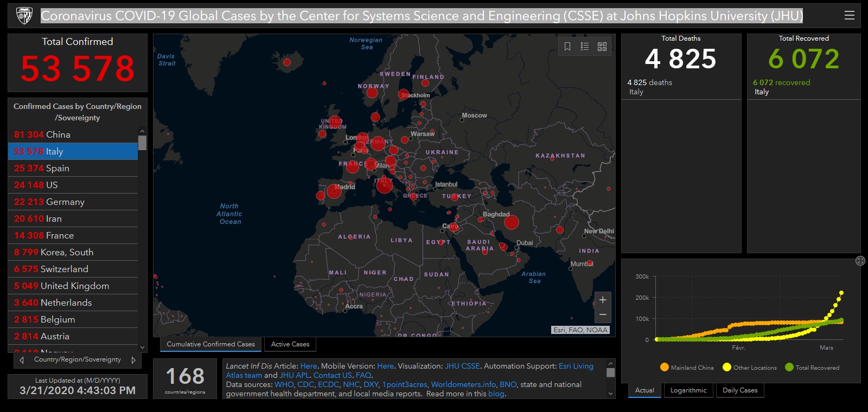This screenshot has width=868, height=412.
Task: Click the country list scroll-down arrow
Action: (143, 347)
